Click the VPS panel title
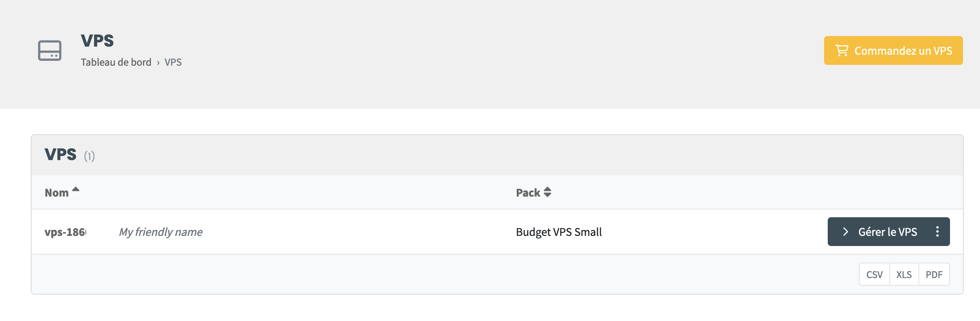This screenshot has height=321, width=980. (61, 155)
